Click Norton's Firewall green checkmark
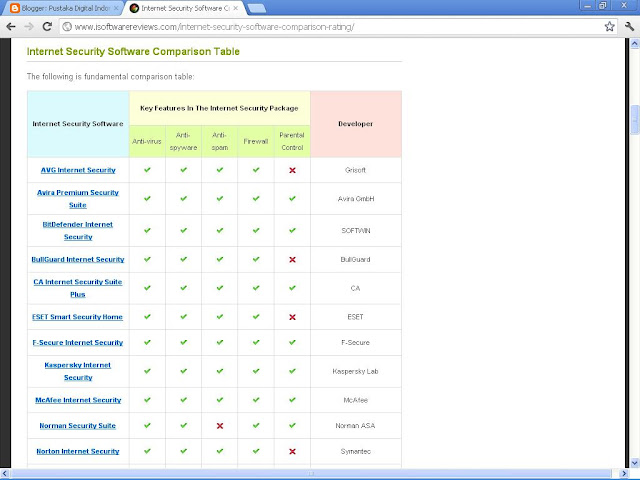The height and width of the screenshot is (480, 640). (x=256, y=451)
